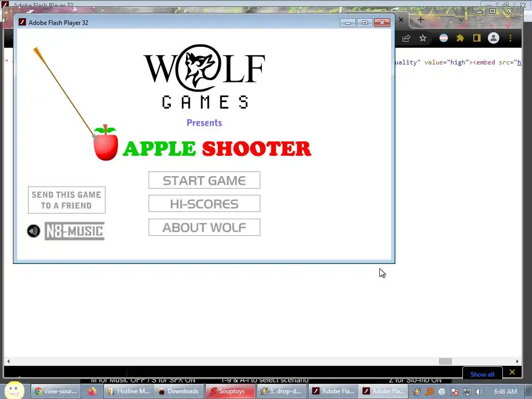This screenshot has width=532, height=399.
Task: Open Chrome extensions puzzle icon
Action: 460,38
